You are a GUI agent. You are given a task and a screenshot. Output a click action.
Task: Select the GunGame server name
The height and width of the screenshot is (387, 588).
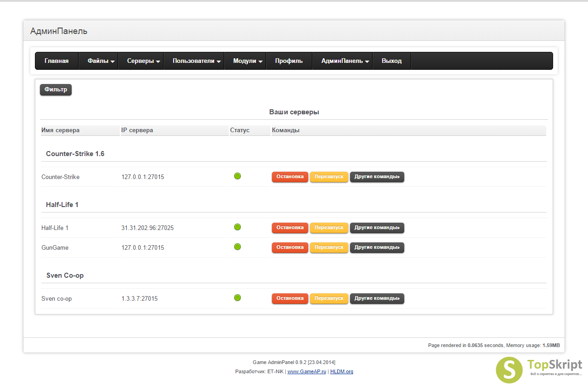coord(55,248)
